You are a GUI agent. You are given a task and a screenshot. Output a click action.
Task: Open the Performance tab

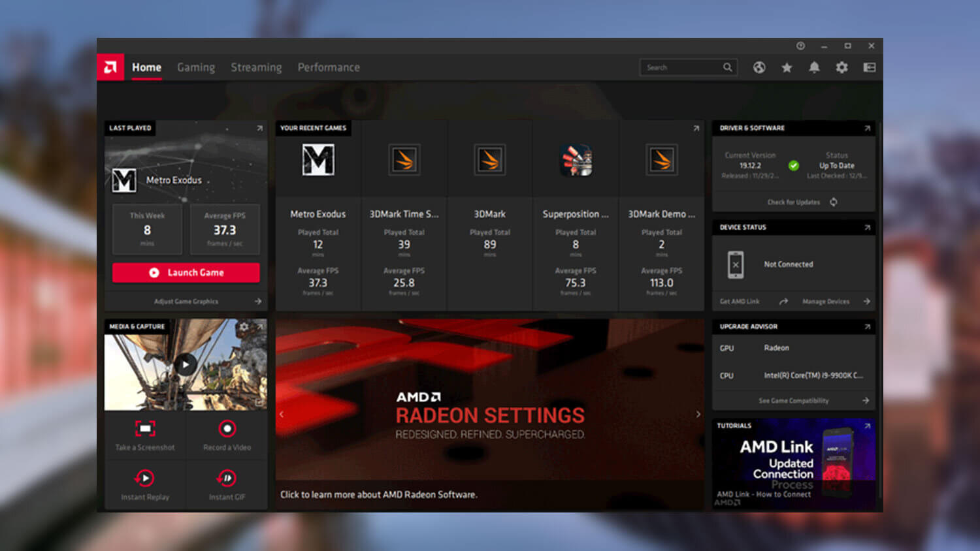(329, 67)
